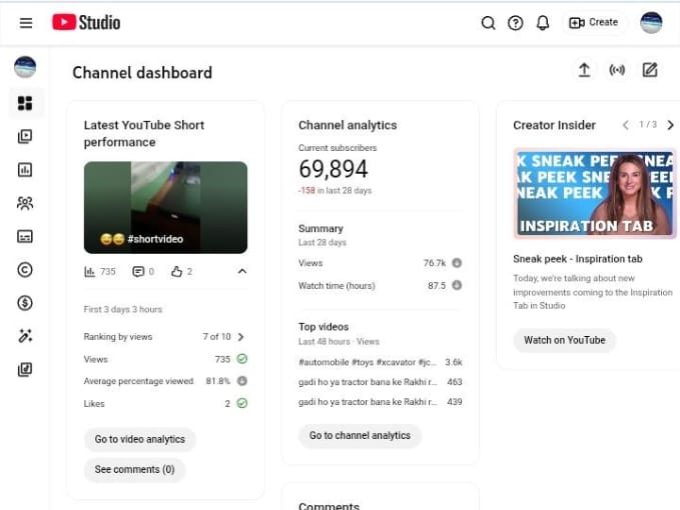Click the search magnifier icon
The image size is (680, 510).
(x=488, y=23)
